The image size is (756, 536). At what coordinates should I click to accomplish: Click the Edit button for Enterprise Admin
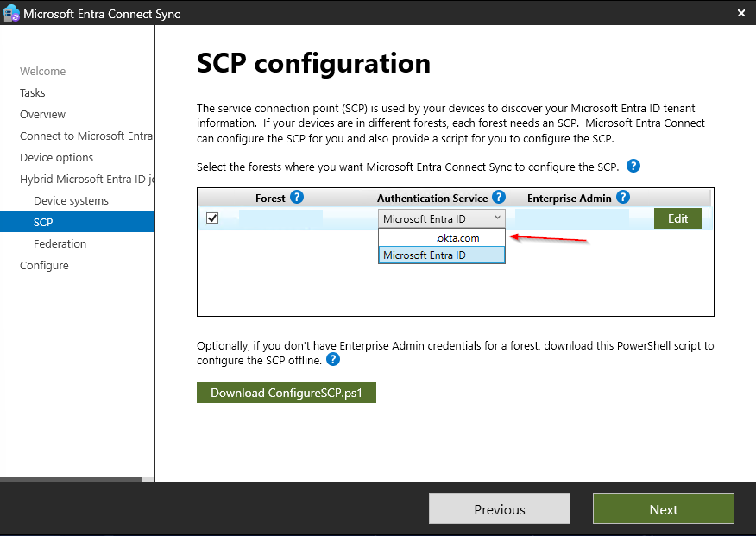coord(677,218)
